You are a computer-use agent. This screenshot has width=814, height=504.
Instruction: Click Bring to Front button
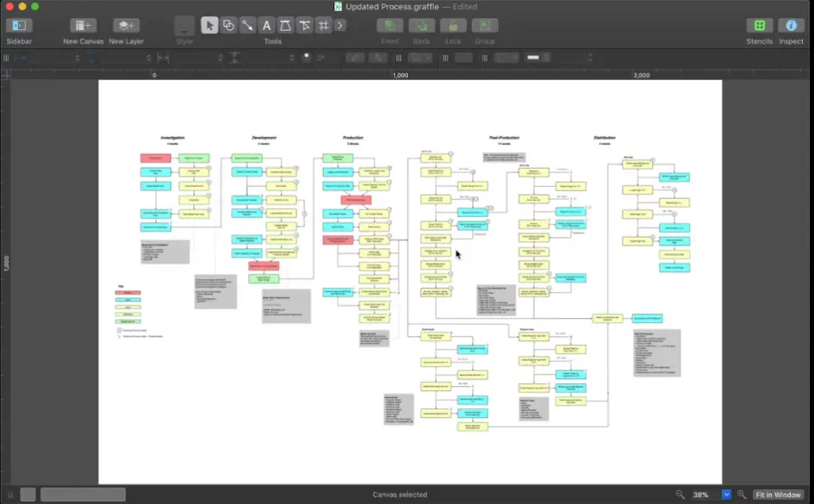(390, 26)
